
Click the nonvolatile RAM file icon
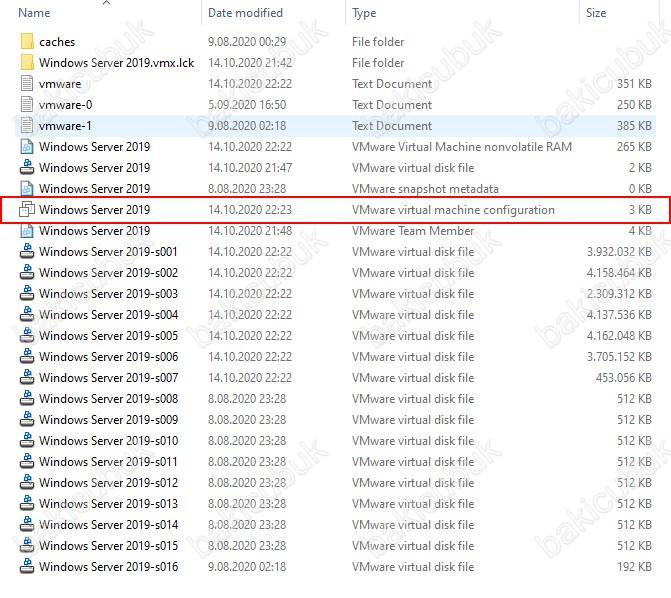point(27,146)
